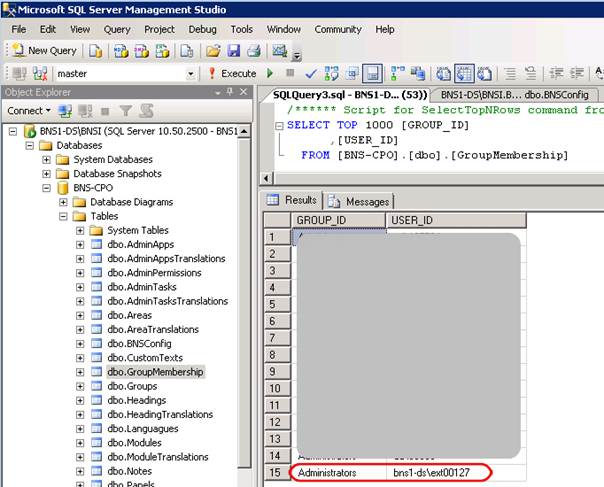Select the dbo.AdminPermissions table
The width and height of the screenshot is (604, 487).
point(154,272)
